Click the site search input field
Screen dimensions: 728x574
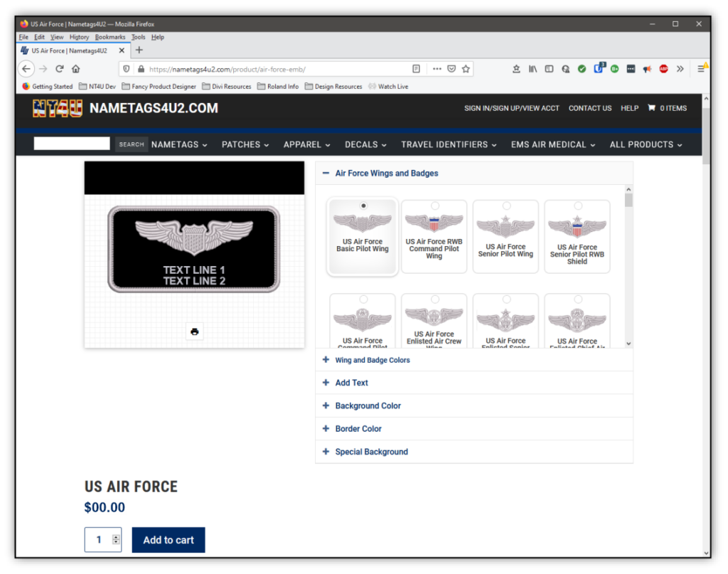(72, 144)
